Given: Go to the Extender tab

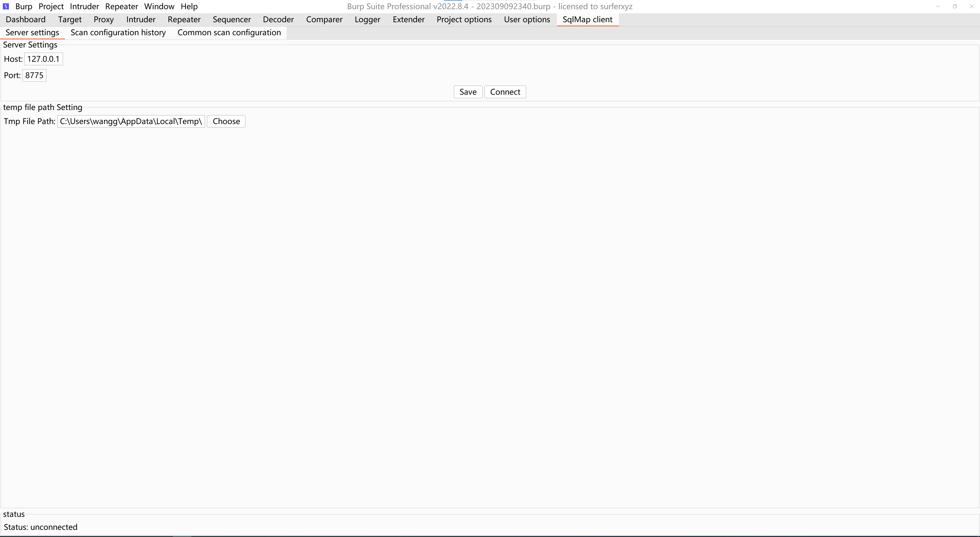Looking at the screenshot, I should pyautogui.click(x=408, y=19).
